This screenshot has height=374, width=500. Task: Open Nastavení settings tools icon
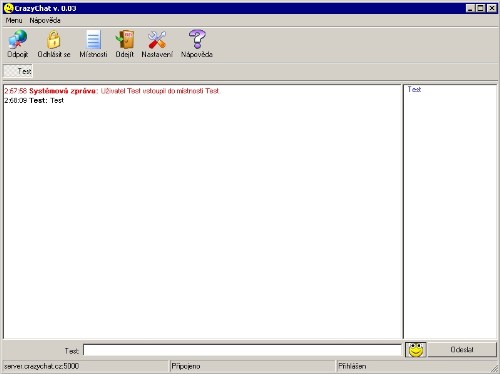[157, 39]
